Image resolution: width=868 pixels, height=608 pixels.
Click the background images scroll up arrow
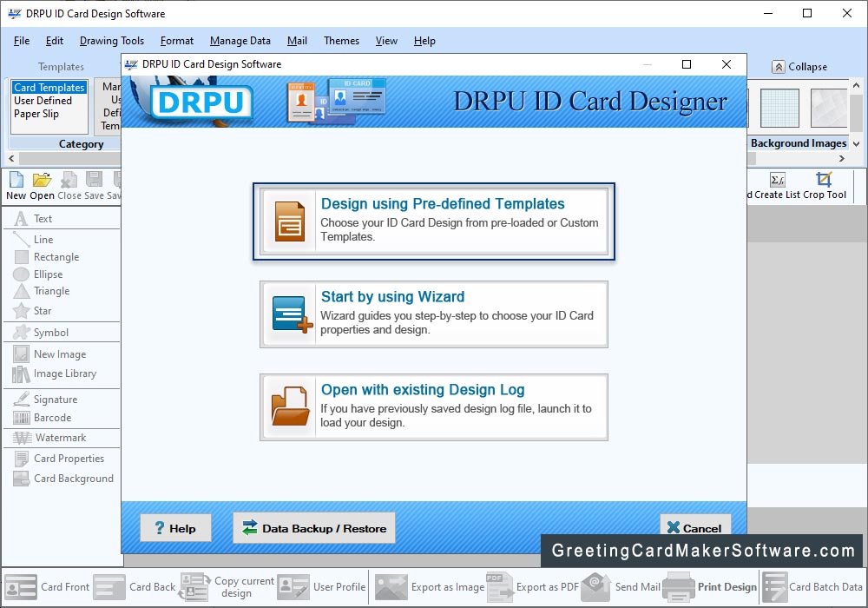click(856, 85)
